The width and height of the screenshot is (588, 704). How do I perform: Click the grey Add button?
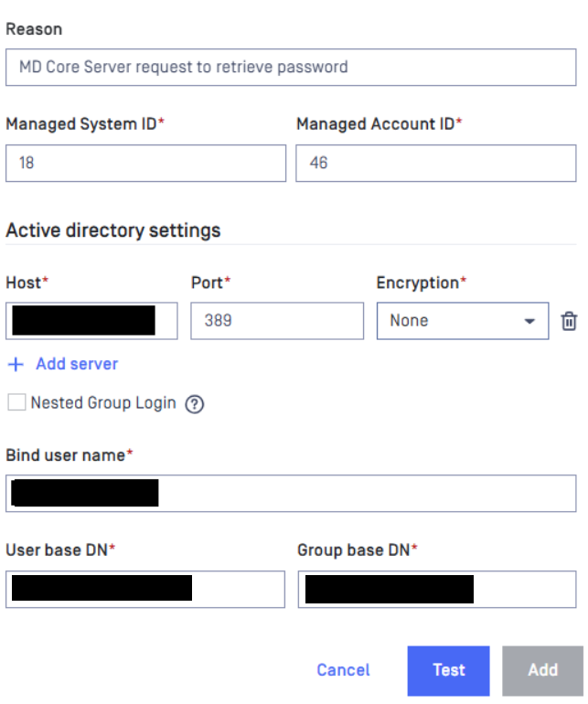(542, 670)
